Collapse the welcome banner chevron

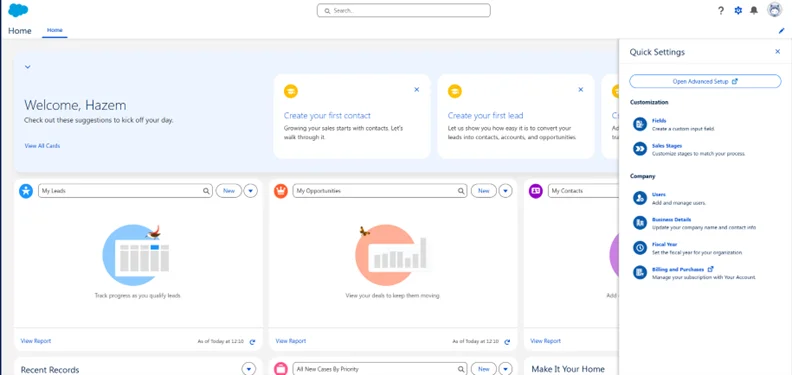[x=28, y=67]
